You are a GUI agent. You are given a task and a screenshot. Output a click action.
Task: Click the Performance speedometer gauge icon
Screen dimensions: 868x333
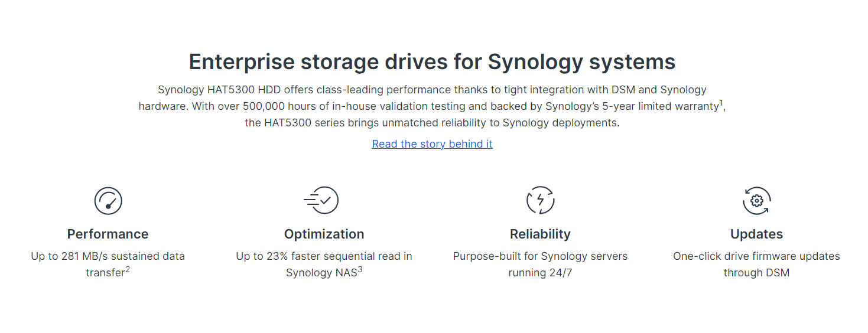tap(108, 201)
